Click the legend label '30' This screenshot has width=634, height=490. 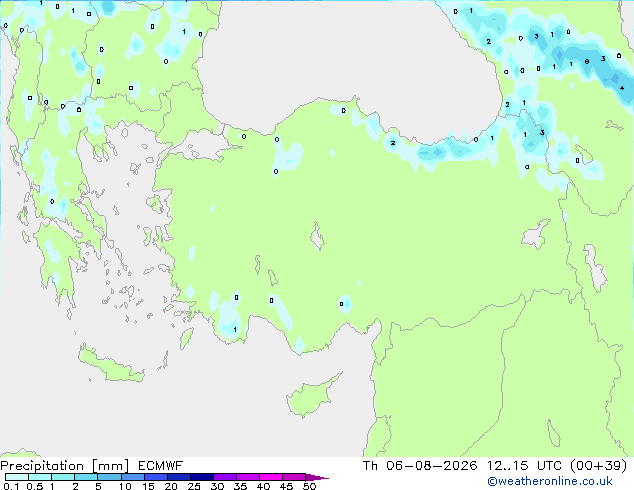(x=217, y=486)
